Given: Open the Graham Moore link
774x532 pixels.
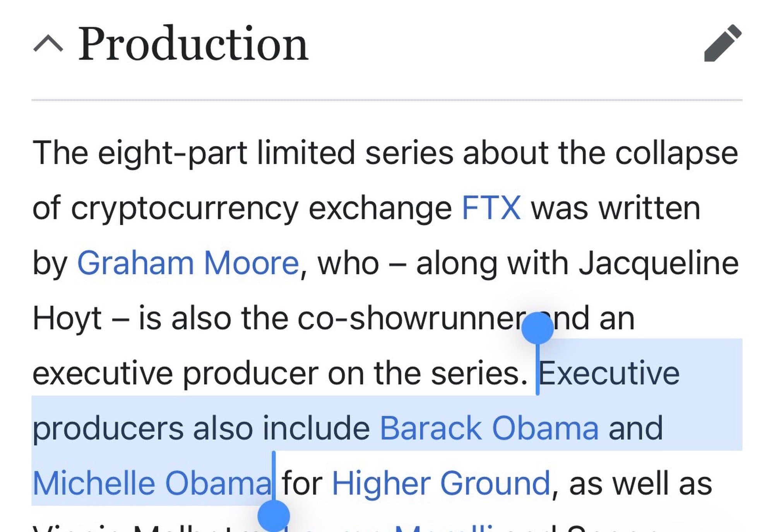Looking at the screenshot, I should click(188, 263).
